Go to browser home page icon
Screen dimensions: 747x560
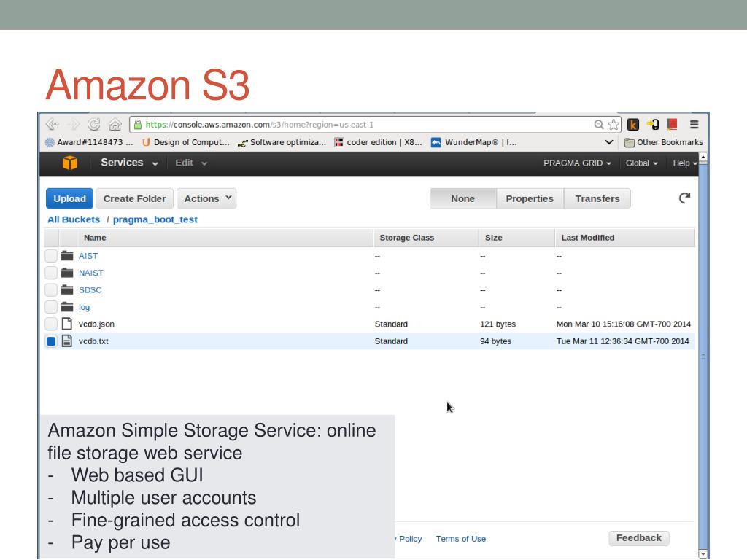coord(115,124)
